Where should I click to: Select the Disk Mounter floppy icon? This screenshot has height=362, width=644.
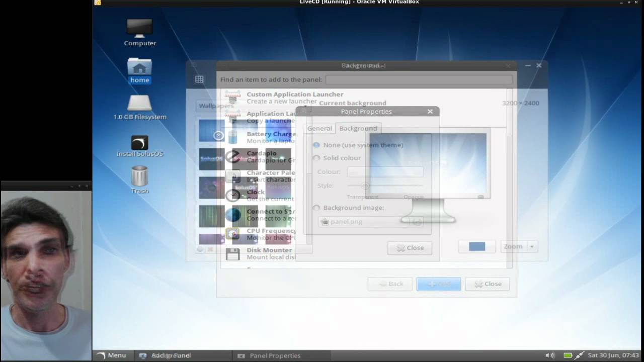click(x=232, y=253)
